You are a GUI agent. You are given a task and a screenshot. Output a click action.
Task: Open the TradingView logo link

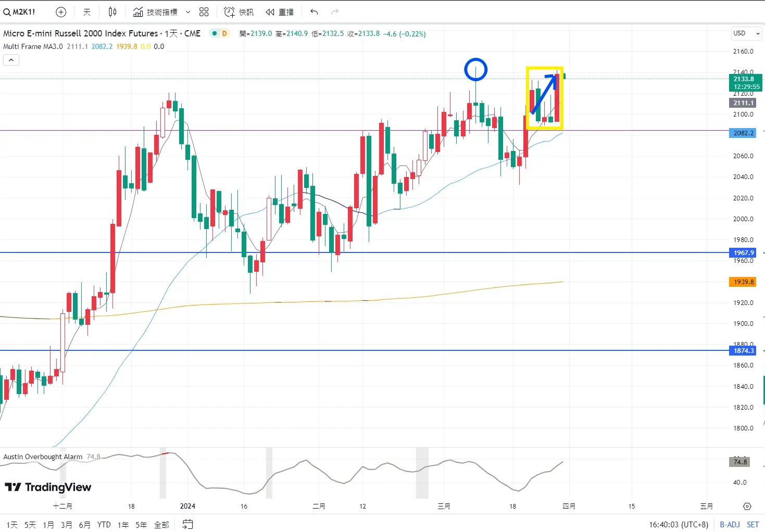point(48,487)
